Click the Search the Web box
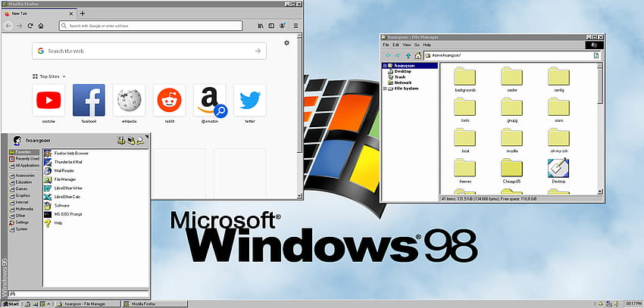644x308 pixels. [x=149, y=51]
